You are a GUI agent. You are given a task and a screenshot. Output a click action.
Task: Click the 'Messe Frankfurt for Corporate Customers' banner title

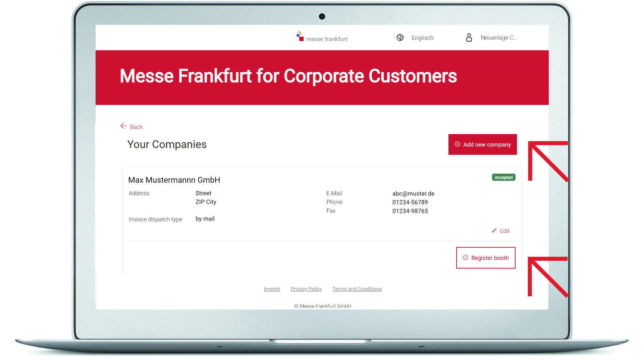[288, 76]
